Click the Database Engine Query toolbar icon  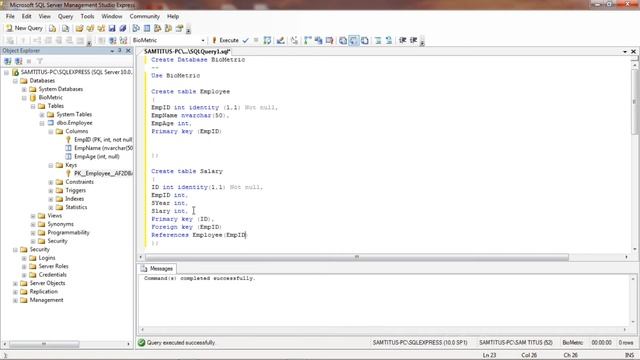[53, 28]
